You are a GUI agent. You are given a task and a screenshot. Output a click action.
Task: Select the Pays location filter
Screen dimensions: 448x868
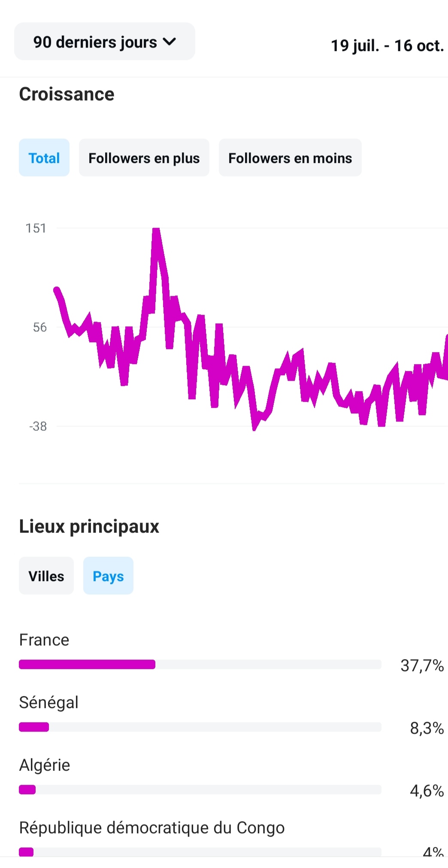point(108,576)
